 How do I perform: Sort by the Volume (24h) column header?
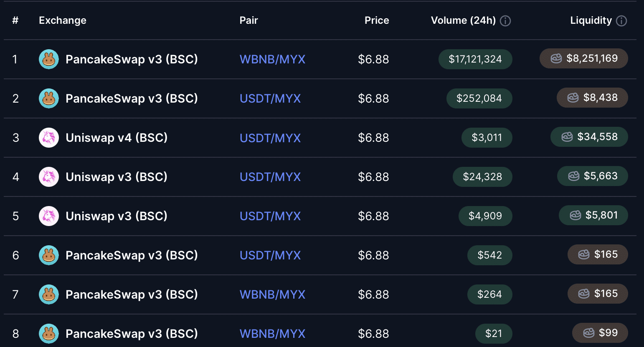(464, 20)
